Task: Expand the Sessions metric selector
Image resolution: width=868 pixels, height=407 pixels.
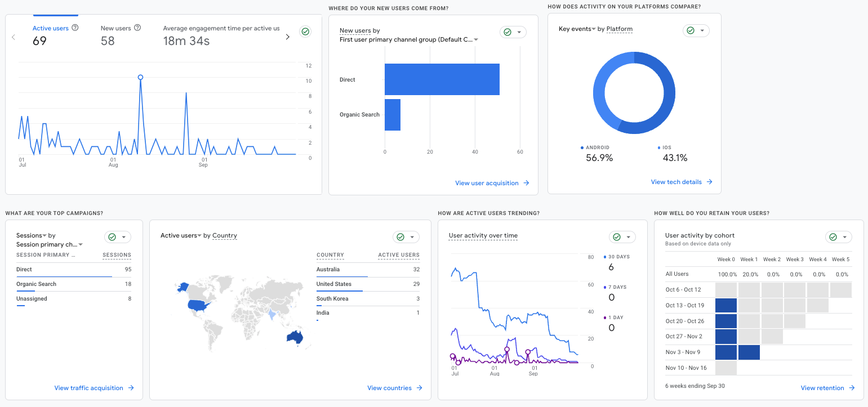Action: [44, 236]
